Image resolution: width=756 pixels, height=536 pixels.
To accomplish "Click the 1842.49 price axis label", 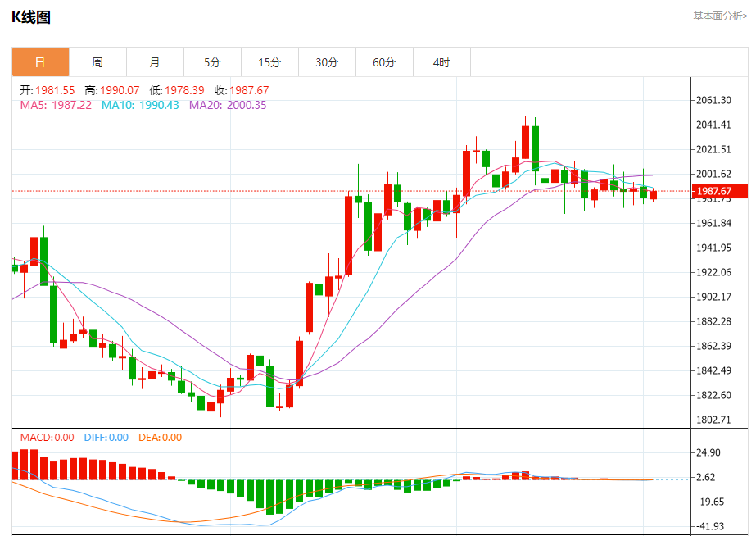I will tap(713, 370).
